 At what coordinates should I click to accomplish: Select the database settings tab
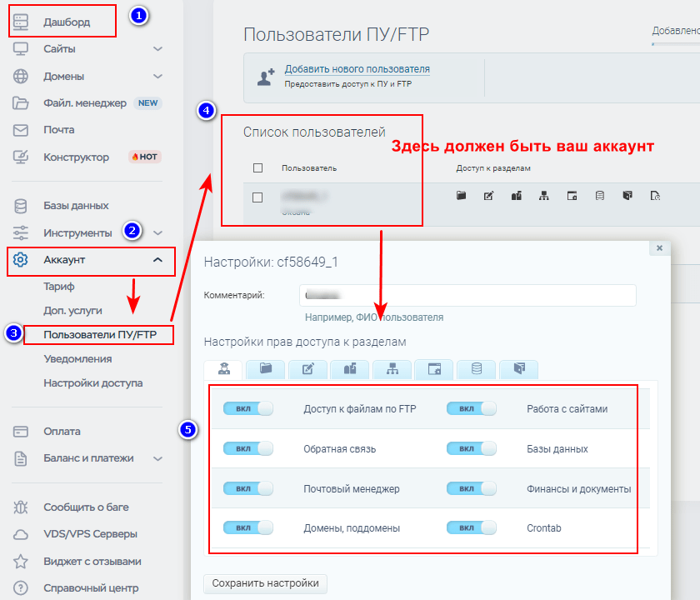coord(477,370)
